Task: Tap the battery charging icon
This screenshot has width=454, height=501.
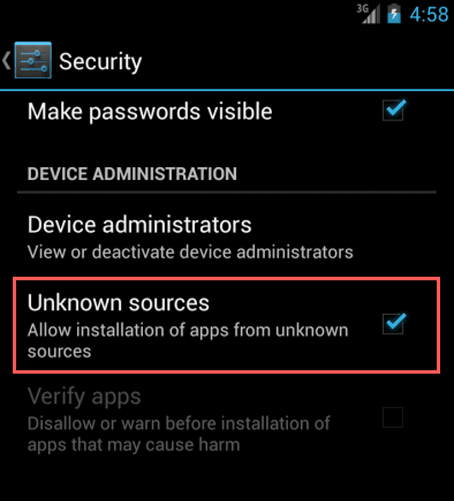Action: [394, 14]
